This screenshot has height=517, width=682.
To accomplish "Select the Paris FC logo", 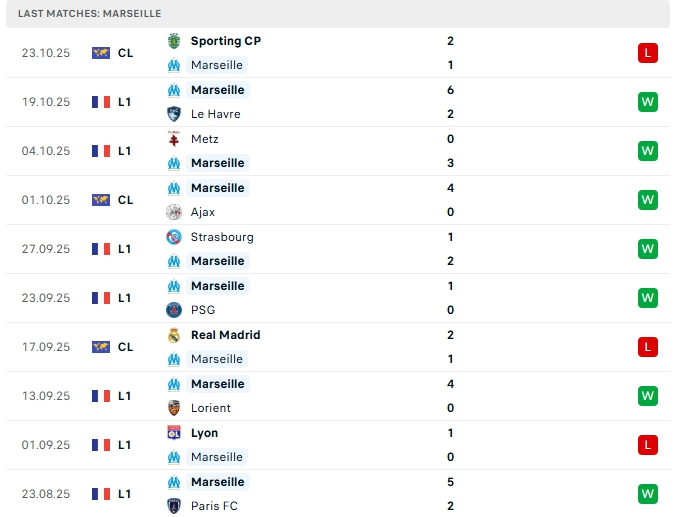I will 174,506.
